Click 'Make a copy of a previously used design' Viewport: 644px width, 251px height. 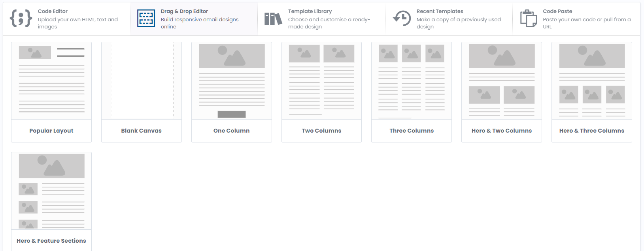[x=459, y=23]
